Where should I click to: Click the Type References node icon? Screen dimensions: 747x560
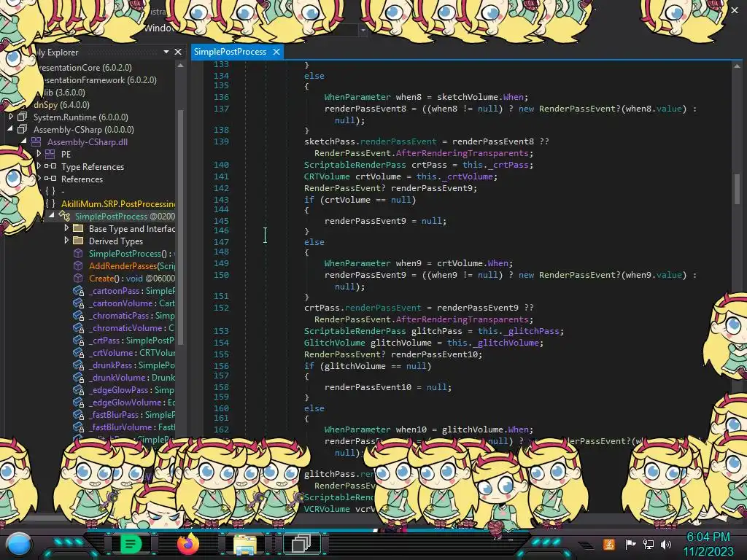(50, 166)
